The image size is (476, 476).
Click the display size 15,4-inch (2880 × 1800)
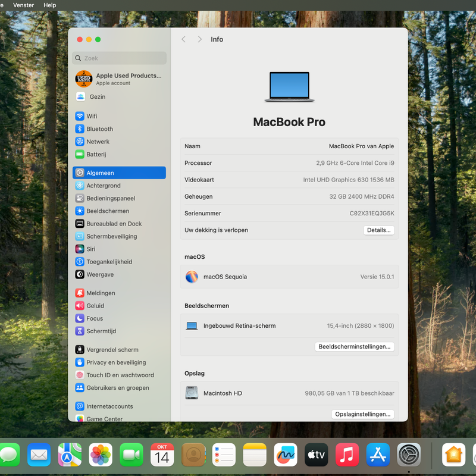pos(361,325)
